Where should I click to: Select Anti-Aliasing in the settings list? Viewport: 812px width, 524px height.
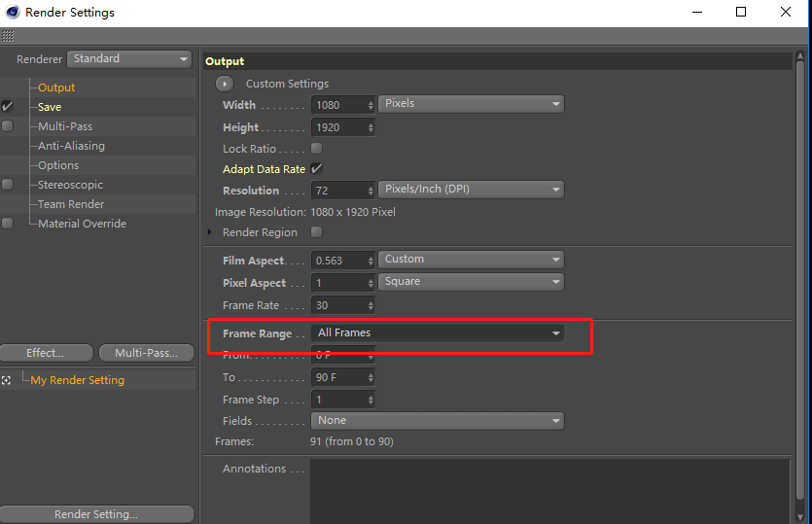(x=71, y=146)
